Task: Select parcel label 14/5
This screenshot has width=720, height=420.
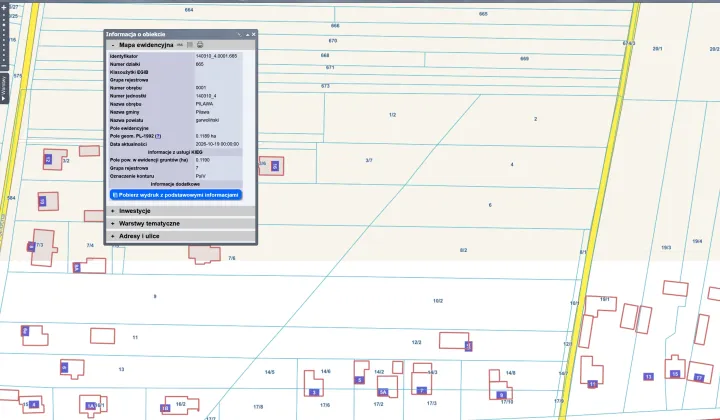Action: [x=270, y=372]
